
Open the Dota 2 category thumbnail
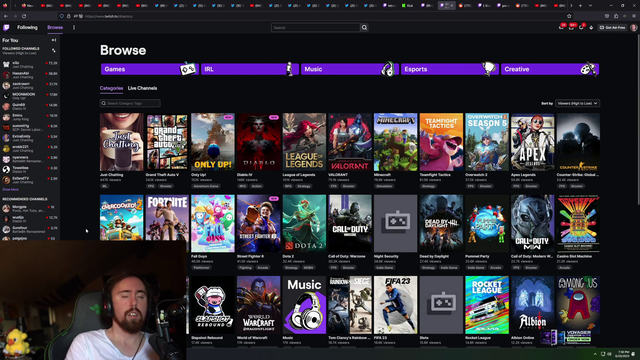point(304,223)
